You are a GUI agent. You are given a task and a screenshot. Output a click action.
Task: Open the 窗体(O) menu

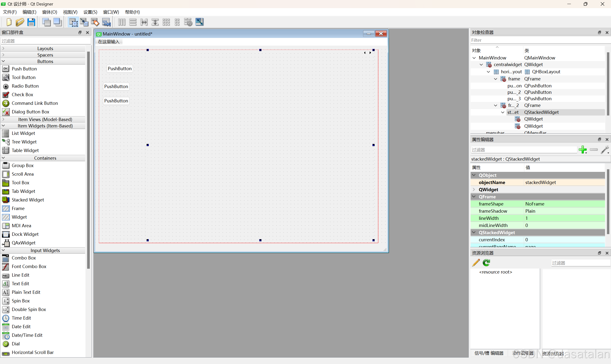[x=50, y=12]
